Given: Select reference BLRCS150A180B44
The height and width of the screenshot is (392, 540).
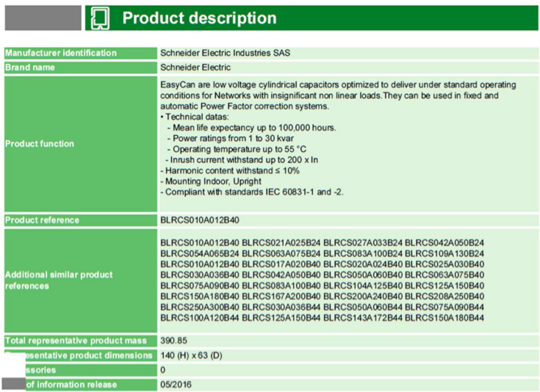Looking at the screenshot, I should (x=444, y=318).
